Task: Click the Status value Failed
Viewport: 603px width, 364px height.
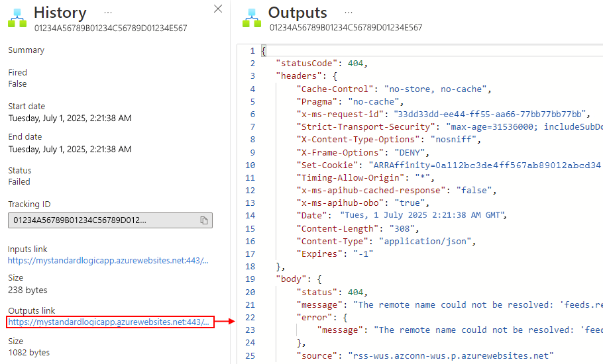Action: [x=19, y=181]
